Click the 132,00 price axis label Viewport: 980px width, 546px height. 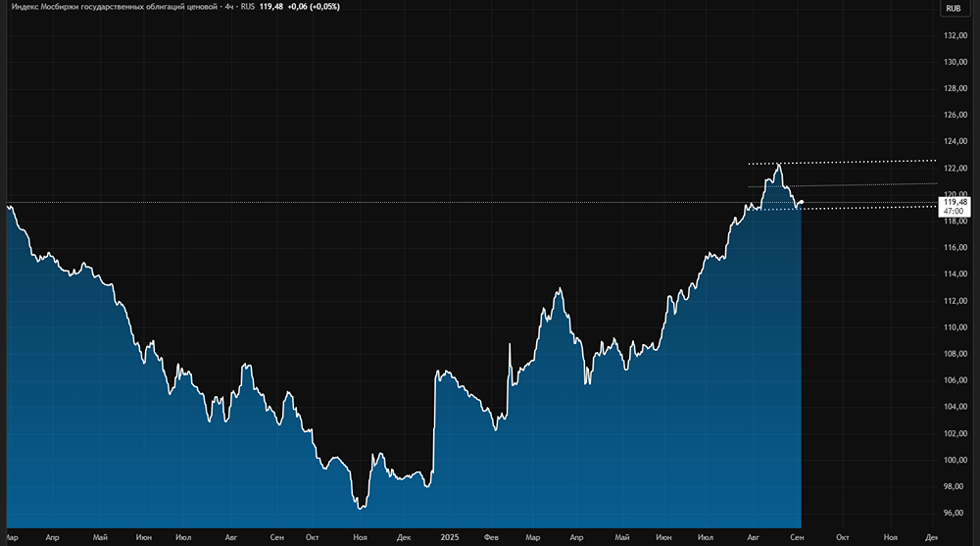point(955,35)
